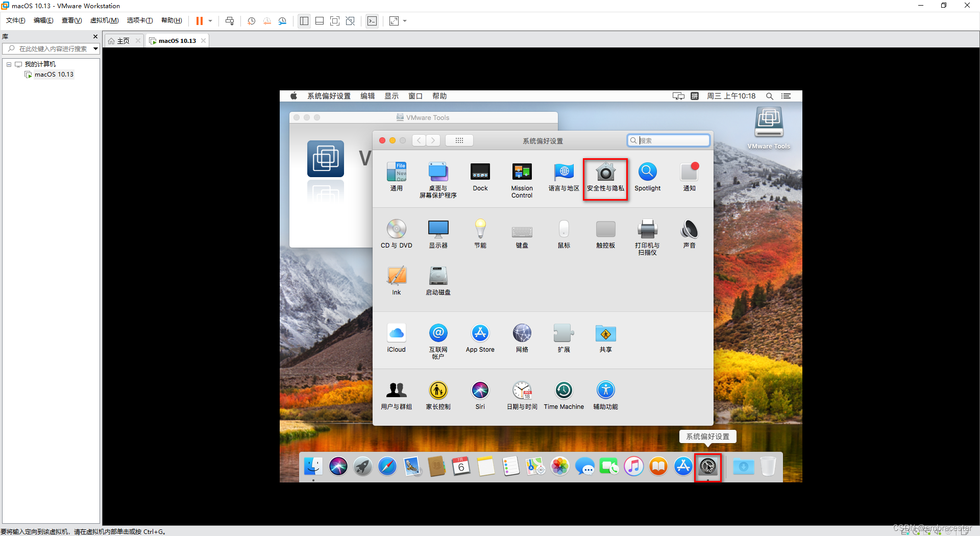Click the forward arrow in System Preferences
The image size is (980, 536).
[x=433, y=140]
